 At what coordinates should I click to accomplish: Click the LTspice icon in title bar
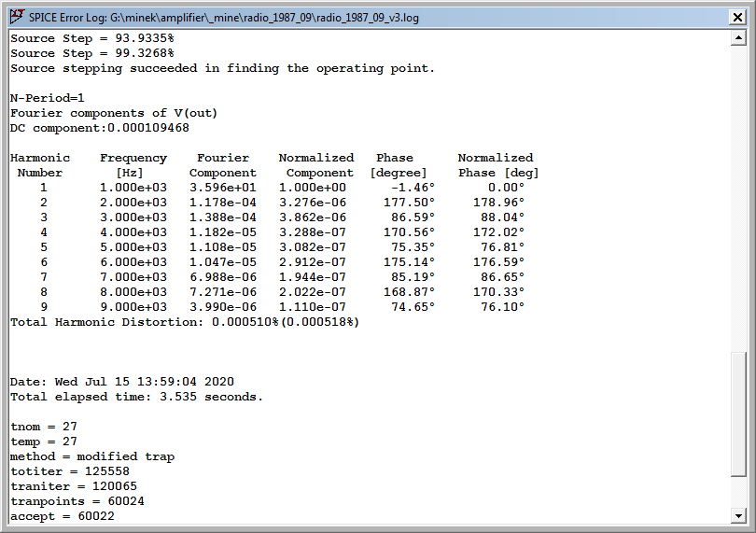click(17, 17)
